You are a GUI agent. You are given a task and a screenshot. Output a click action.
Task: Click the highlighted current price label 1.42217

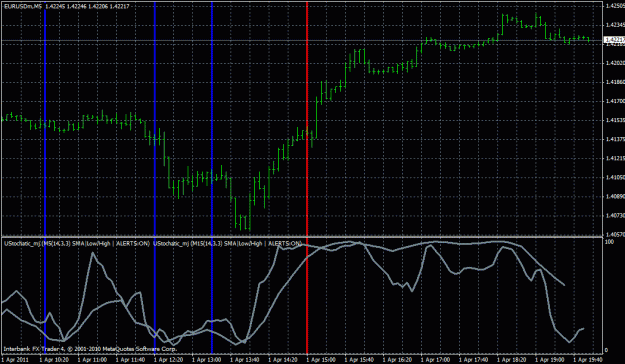pyautogui.click(x=615, y=40)
